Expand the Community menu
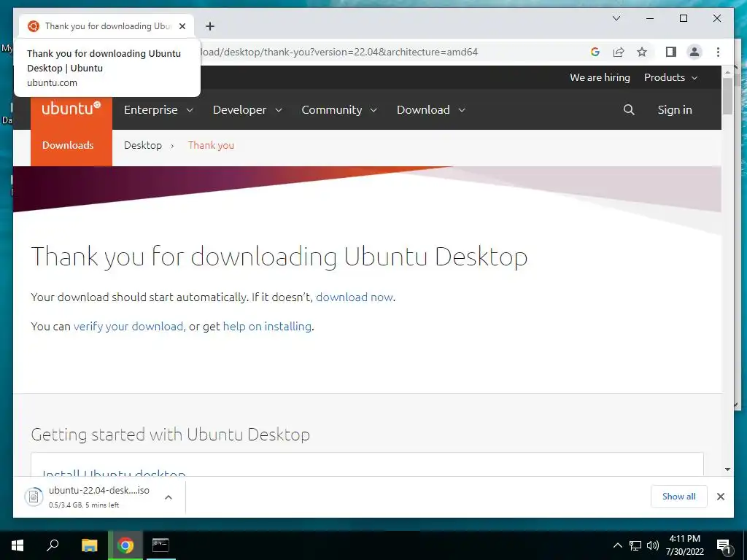 click(339, 110)
